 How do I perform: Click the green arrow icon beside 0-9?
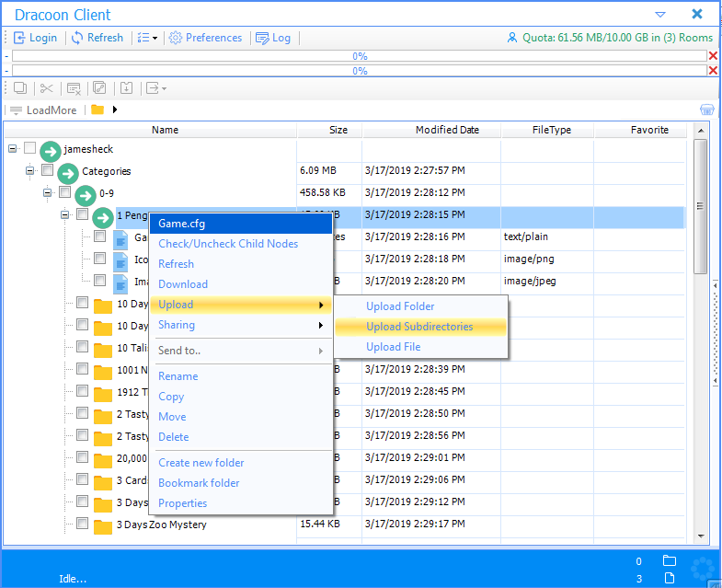(x=86, y=195)
